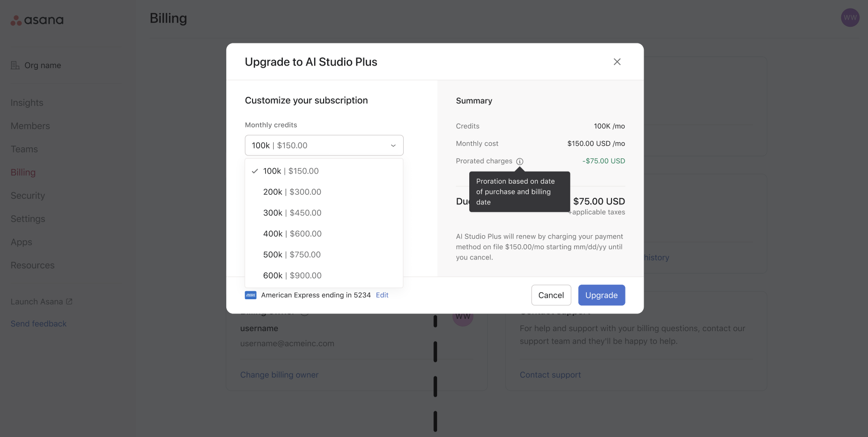Click the Change billing owner link

click(279, 374)
